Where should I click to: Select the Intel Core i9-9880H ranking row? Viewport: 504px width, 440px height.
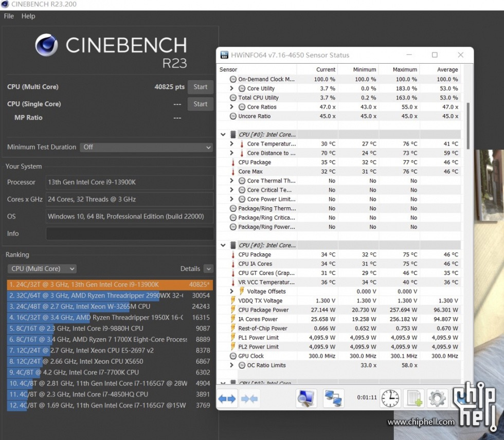tap(110, 328)
